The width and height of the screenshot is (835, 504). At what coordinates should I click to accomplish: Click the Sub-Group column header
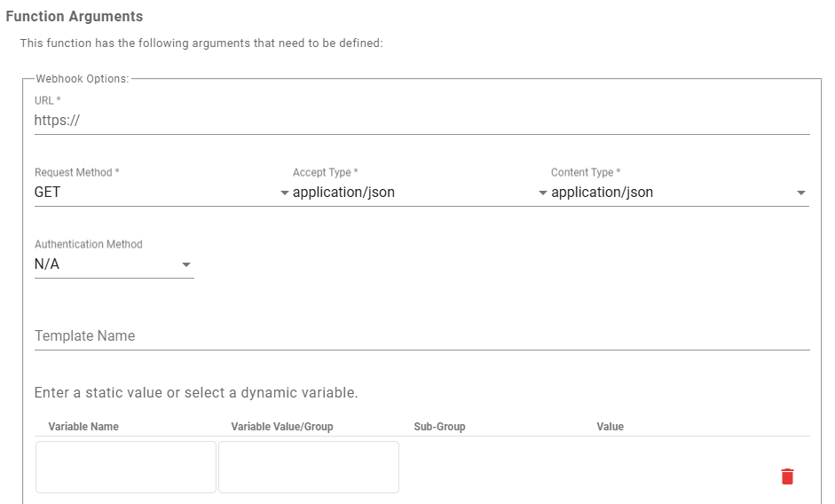coord(439,427)
